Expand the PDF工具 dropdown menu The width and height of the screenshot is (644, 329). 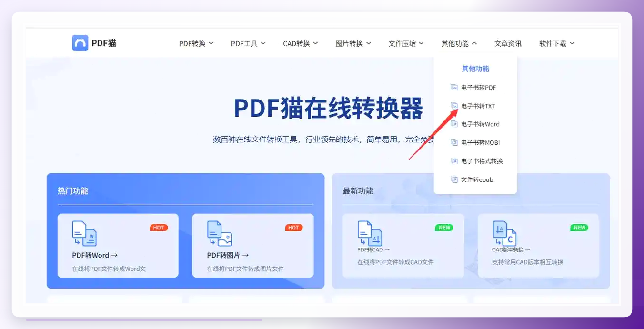pos(248,43)
